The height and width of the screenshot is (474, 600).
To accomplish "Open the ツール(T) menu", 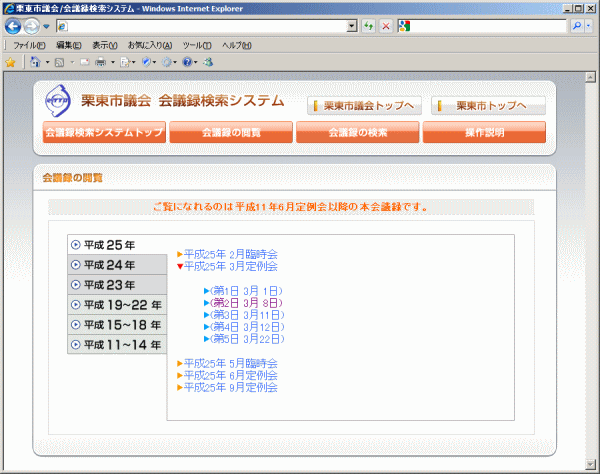I will point(197,46).
